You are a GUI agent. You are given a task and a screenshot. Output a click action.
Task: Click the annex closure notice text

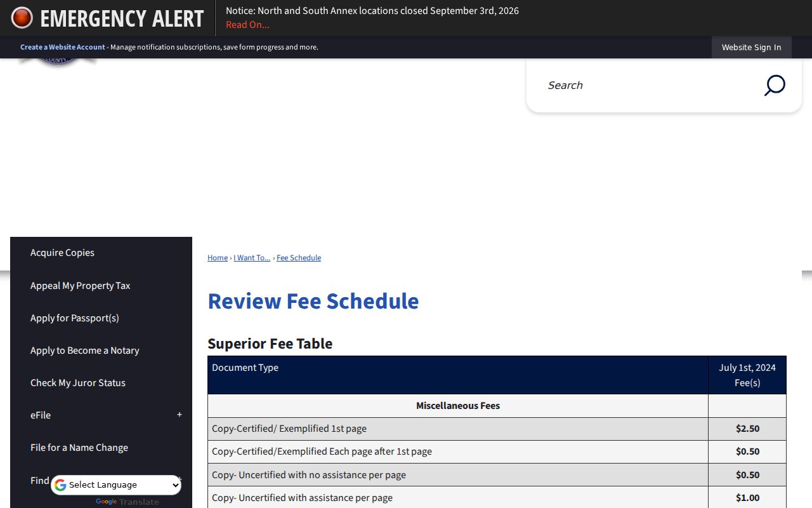pyautogui.click(x=372, y=11)
